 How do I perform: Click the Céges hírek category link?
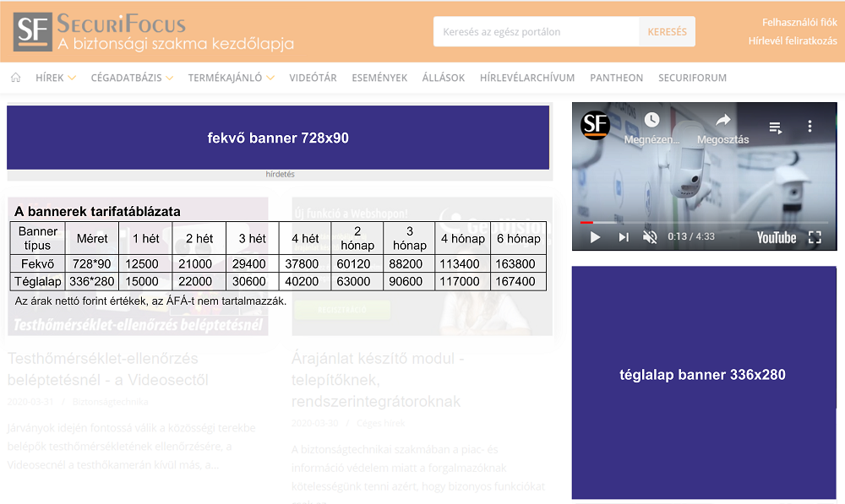point(380,423)
